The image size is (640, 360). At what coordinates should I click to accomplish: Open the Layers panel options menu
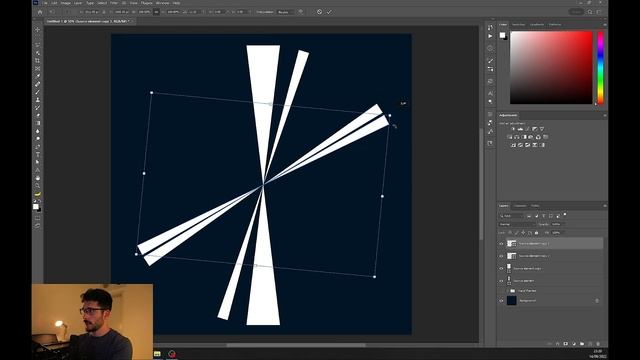coord(604,206)
